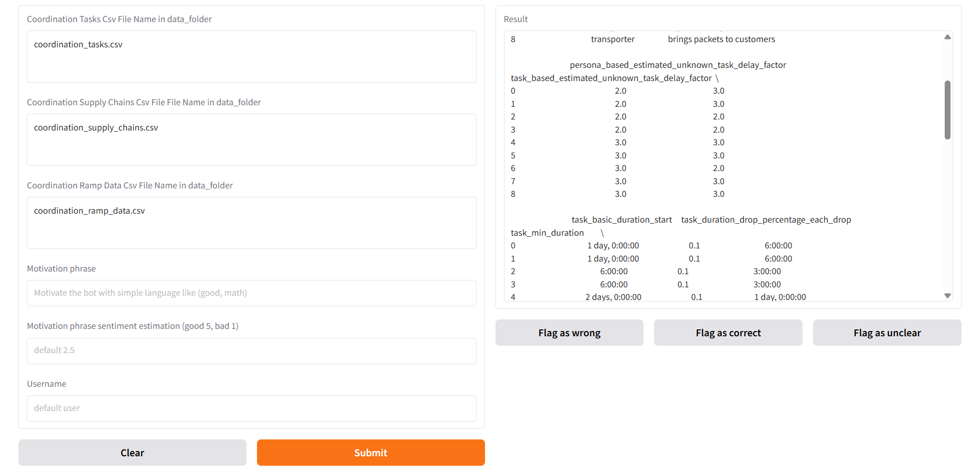Viewport: 980px width, 471px height.
Task: Click the 'task_basic_duration_start' column header
Action: point(622,219)
